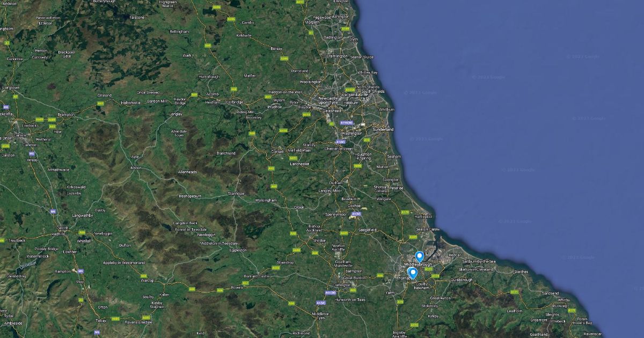Click the A174 road shield
Screen dimensions: 644x338
(x=435, y=276)
